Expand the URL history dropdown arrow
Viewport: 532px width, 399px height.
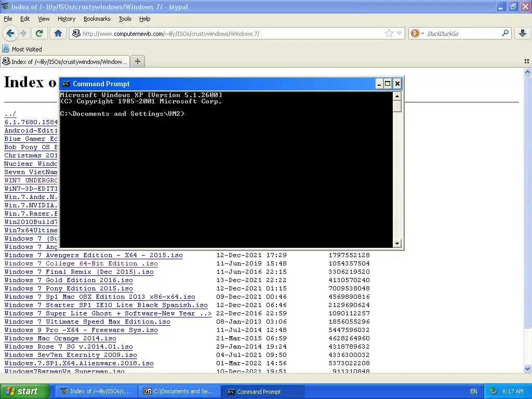[400, 33]
